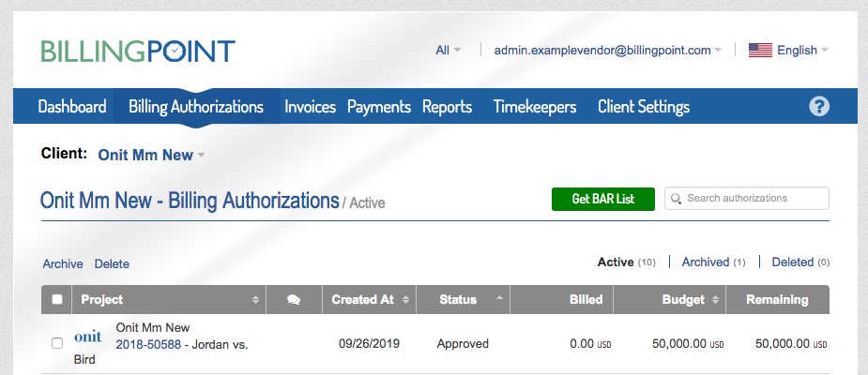The image size is (868, 375).
Task: Go to the Invoices tab
Action: coord(310,107)
